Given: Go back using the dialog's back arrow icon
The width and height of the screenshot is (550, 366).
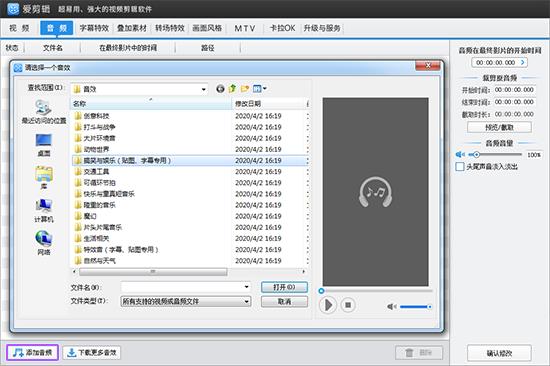Looking at the screenshot, I should [220, 89].
